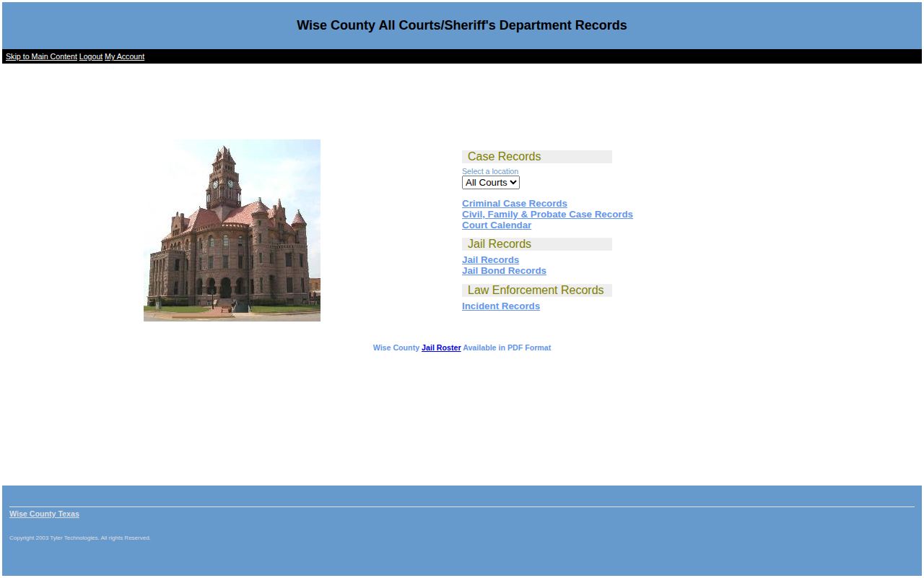Click the Jail Records section heading
924x578 pixels.
(x=537, y=244)
